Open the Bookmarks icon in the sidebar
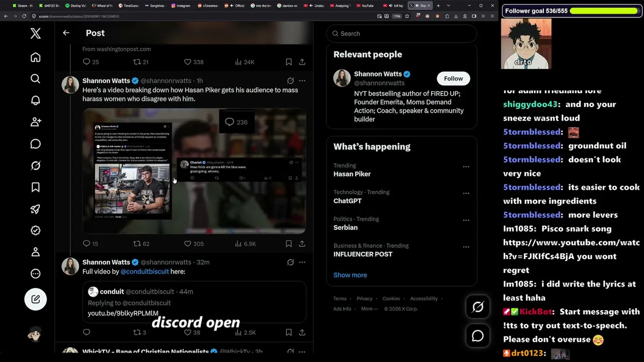Viewport: 644px width, 362px height. [x=35, y=187]
